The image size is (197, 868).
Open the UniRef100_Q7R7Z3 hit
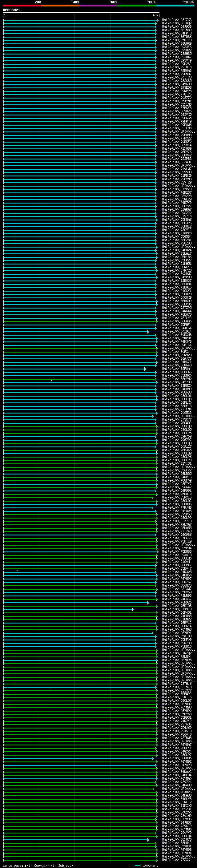tap(177, 271)
